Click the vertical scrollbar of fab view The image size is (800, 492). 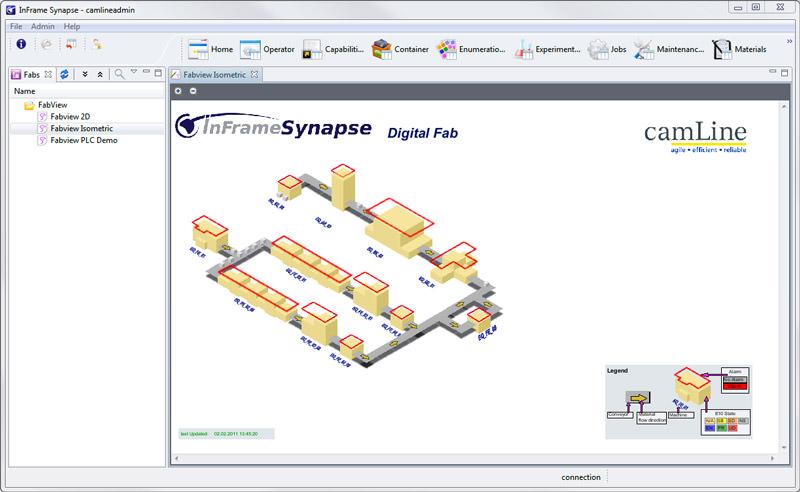coord(784,276)
